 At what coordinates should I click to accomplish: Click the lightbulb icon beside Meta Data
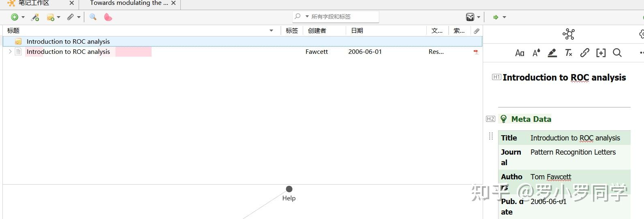503,119
